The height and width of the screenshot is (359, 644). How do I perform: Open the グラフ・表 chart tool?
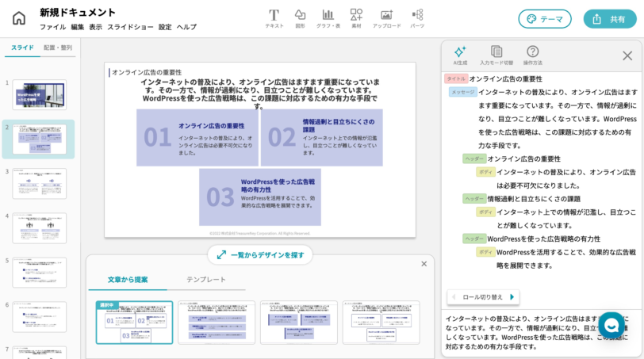(328, 19)
